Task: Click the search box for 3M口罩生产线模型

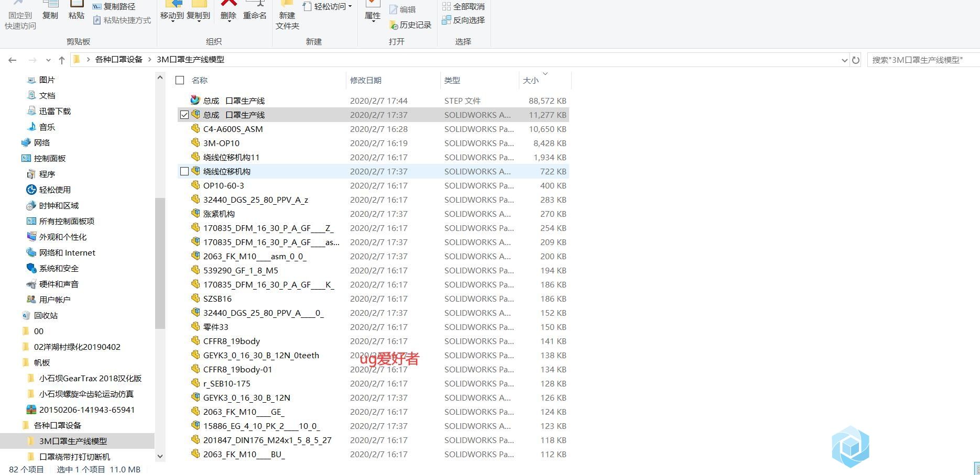Action: [x=922, y=60]
